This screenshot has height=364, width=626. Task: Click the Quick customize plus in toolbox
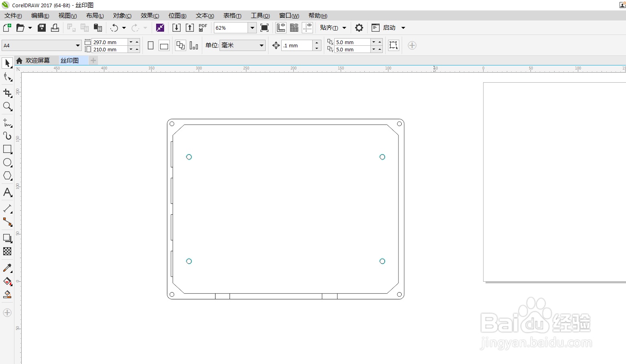click(x=7, y=313)
